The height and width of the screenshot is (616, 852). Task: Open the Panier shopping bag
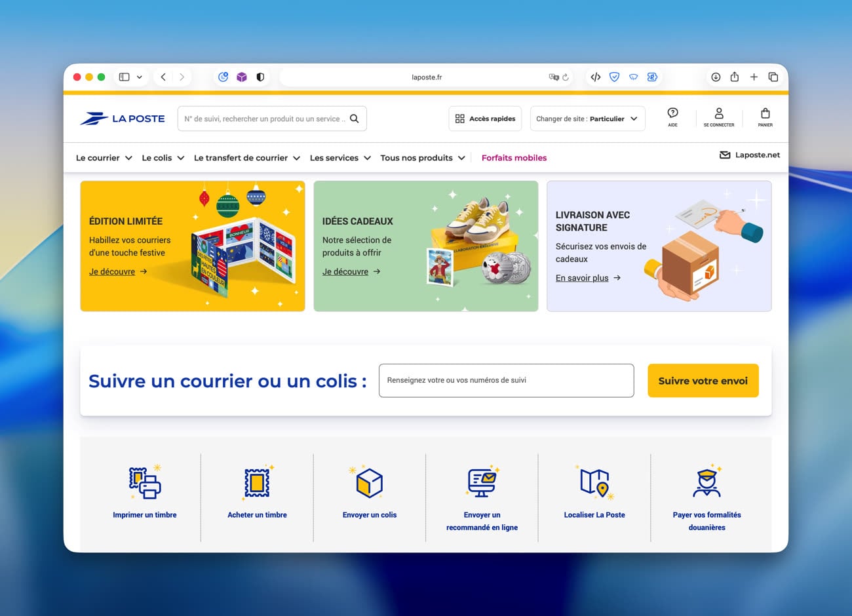tap(765, 113)
